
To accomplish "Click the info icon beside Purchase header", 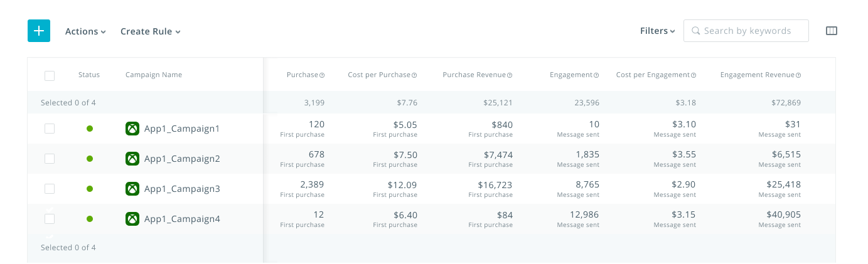I will click(x=322, y=75).
